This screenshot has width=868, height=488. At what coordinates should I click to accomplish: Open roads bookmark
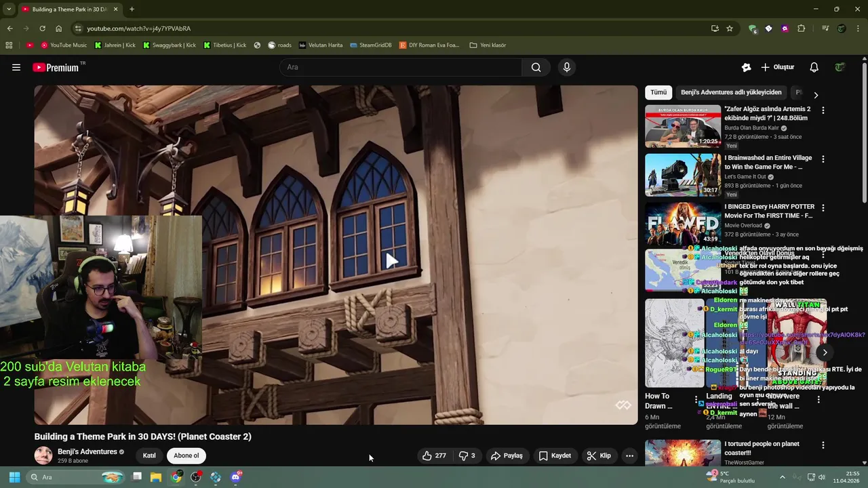coord(279,45)
